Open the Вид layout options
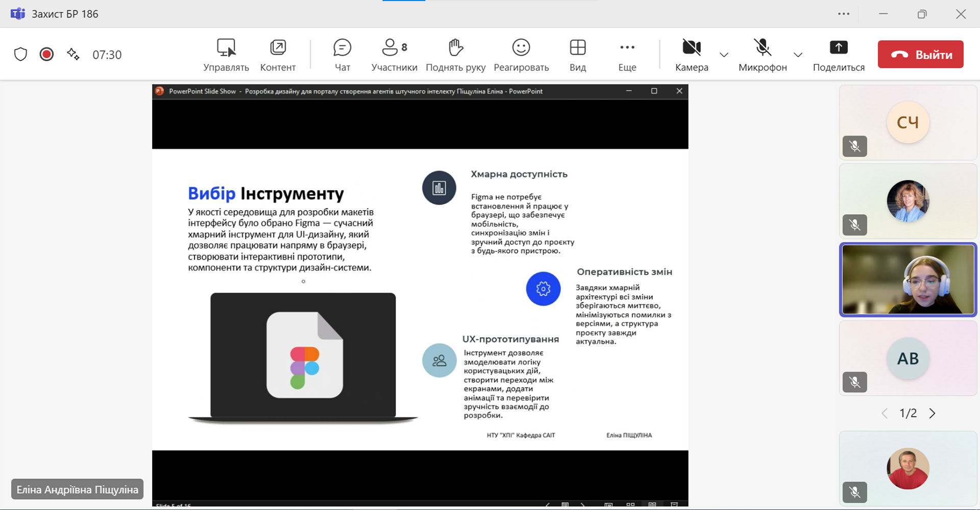980x510 pixels. 577,55
